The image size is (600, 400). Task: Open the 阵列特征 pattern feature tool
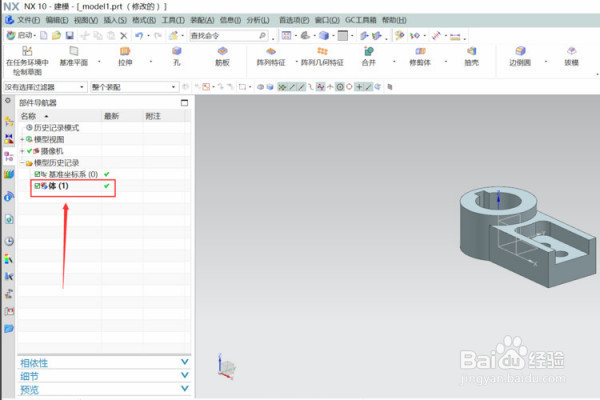(x=271, y=56)
